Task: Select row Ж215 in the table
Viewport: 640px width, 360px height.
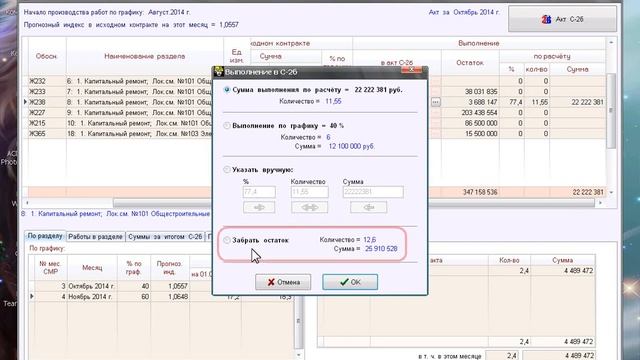Action: click(120, 123)
